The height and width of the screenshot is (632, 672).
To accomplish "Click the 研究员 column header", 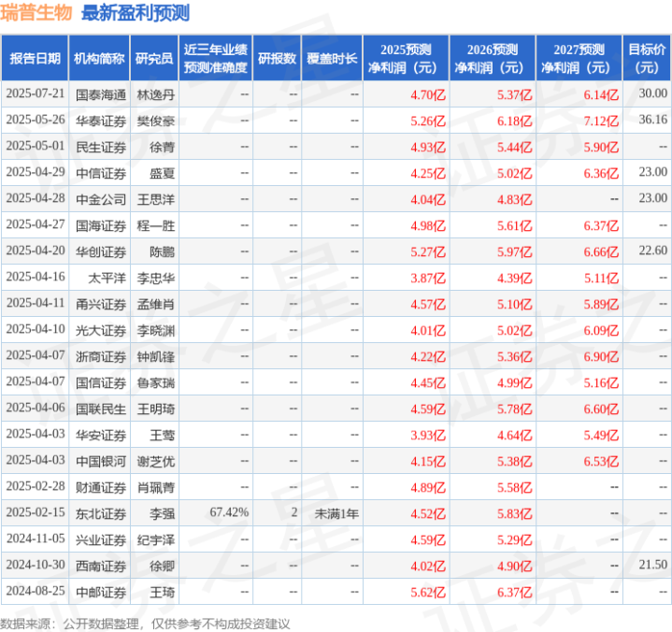I will [x=154, y=58].
